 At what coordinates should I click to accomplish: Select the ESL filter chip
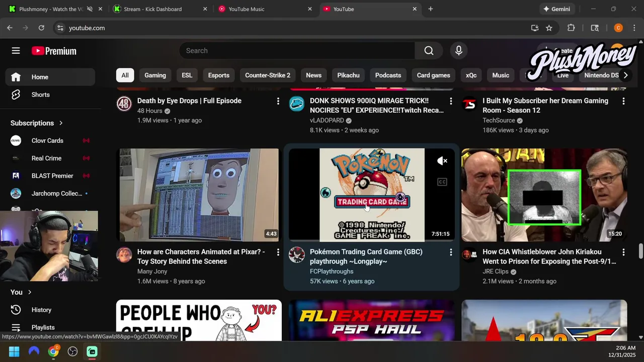(x=187, y=75)
